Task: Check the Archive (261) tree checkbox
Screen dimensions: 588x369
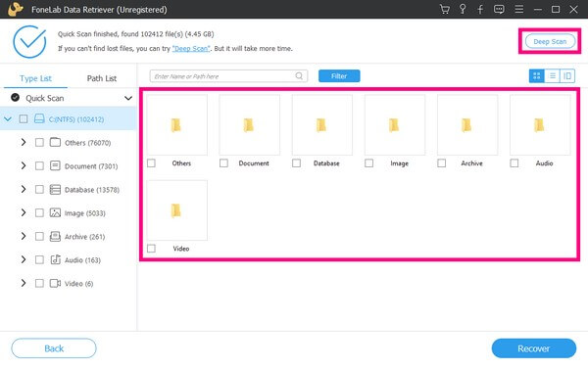Action: (x=39, y=236)
